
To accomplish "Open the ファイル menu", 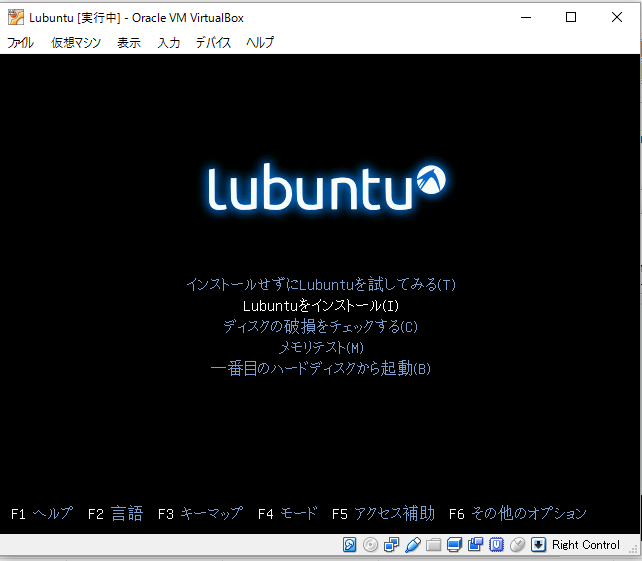I will [x=20, y=42].
